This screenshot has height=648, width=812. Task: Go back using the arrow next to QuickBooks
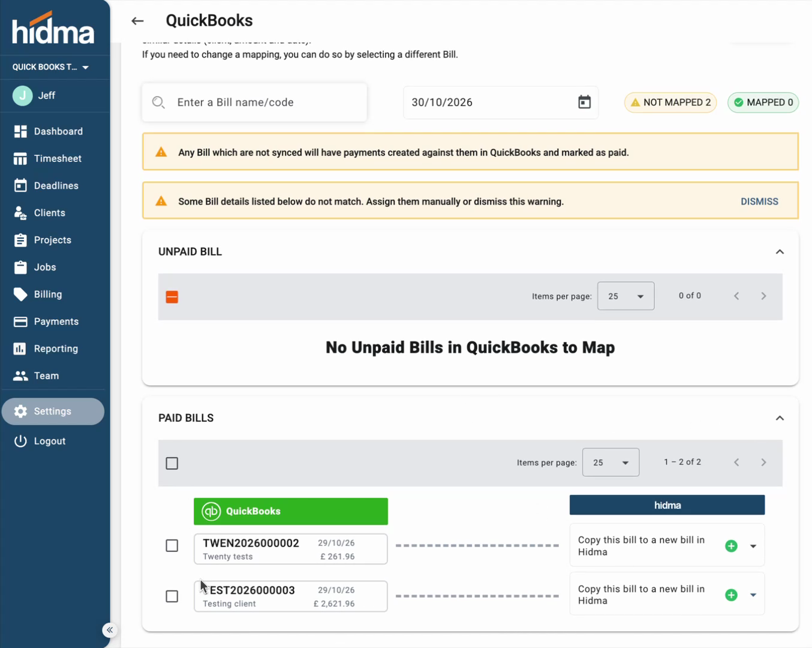tap(137, 21)
